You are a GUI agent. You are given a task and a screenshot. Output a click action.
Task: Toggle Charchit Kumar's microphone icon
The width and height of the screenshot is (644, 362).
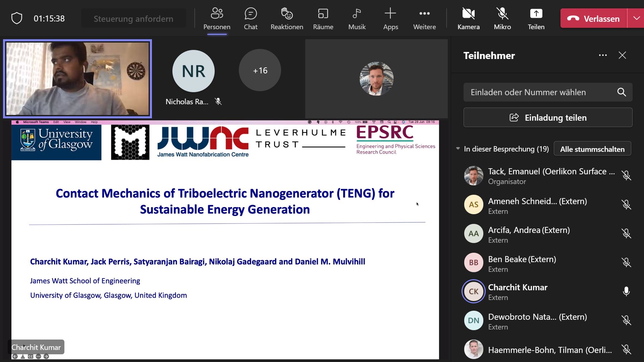click(626, 291)
